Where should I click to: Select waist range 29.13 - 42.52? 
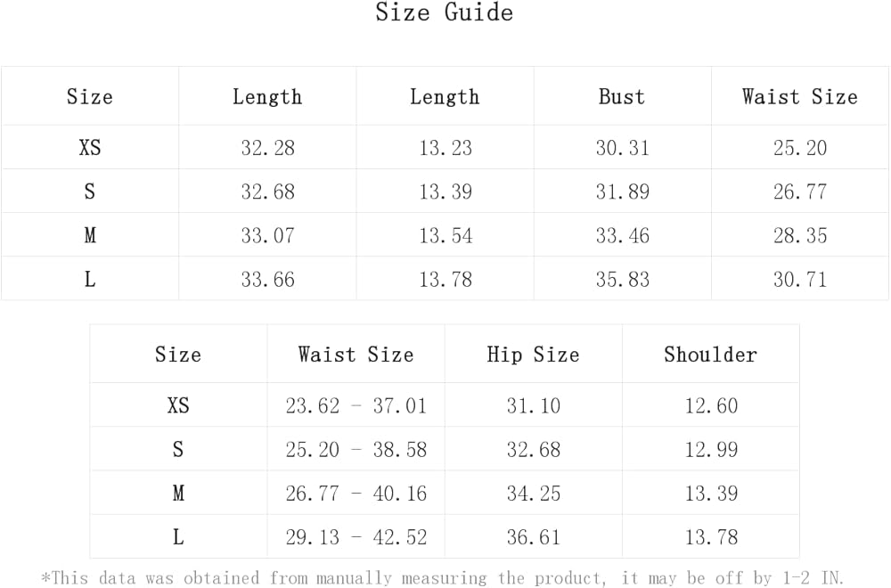(356, 537)
